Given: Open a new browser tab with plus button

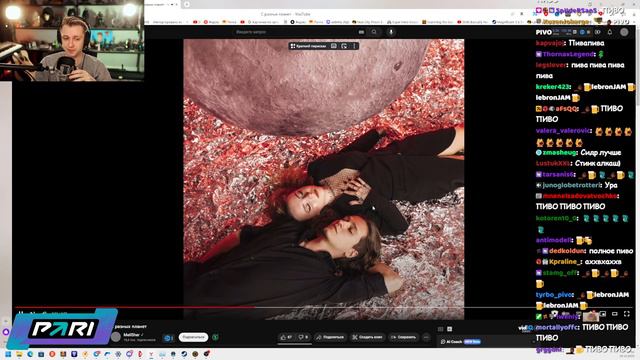Looking at the screenshot, I should pyautogui.click(x=187, y=4).
